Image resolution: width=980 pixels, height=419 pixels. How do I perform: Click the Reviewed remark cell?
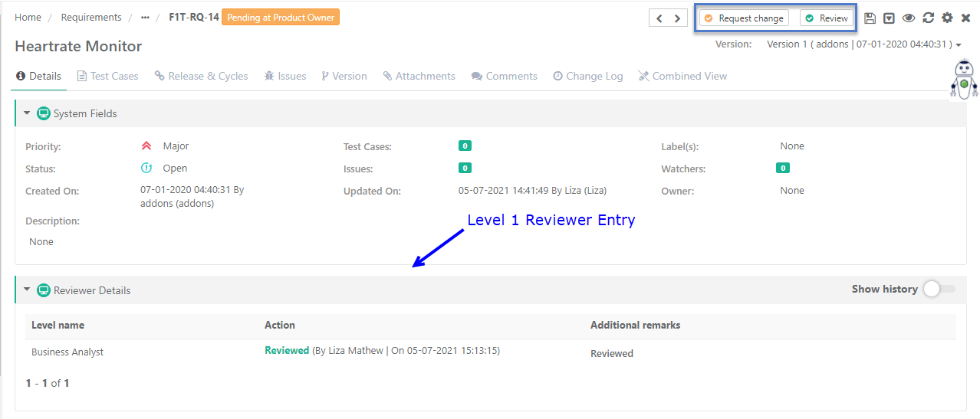(612, 353)
